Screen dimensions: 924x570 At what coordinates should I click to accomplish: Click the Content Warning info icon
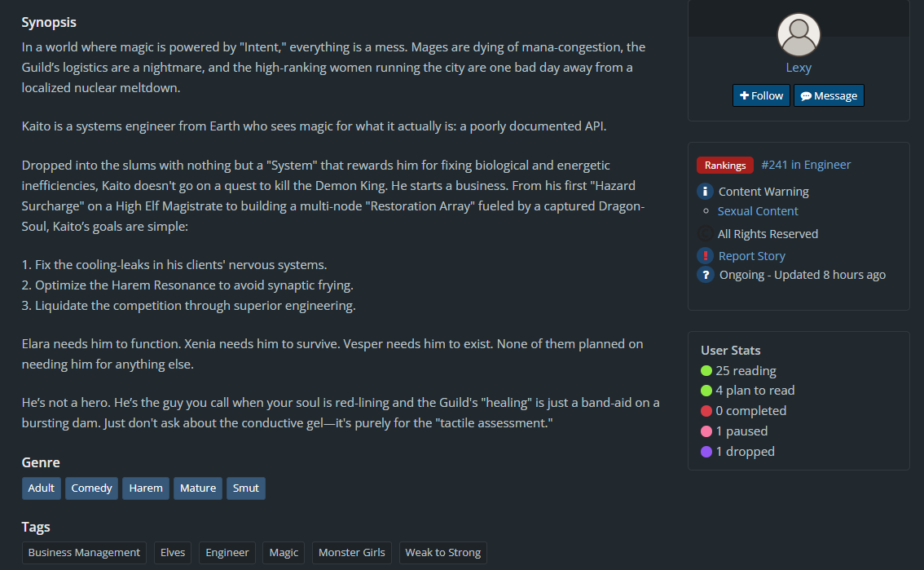click(x=706, y=192)
